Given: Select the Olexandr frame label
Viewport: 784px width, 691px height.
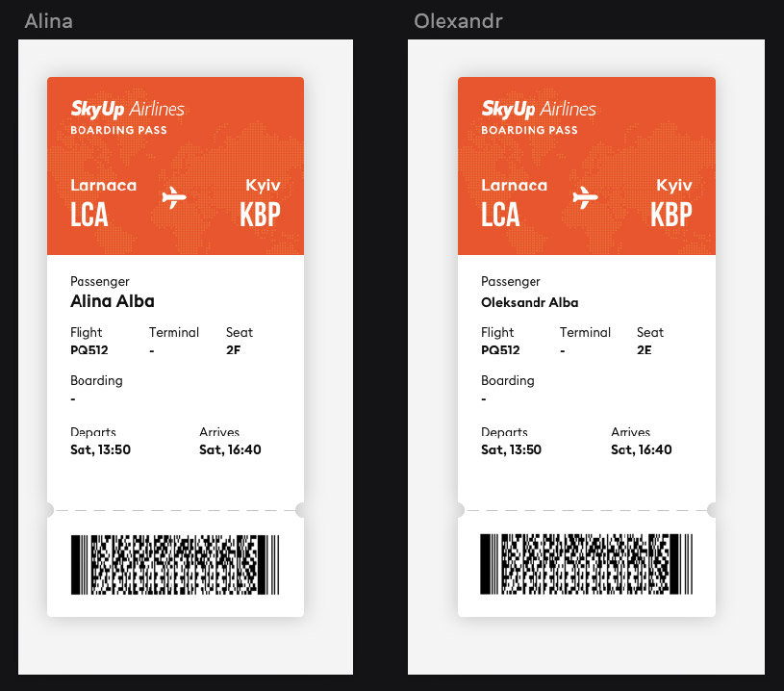Looking at the screenshot, I should pos(458,21).
